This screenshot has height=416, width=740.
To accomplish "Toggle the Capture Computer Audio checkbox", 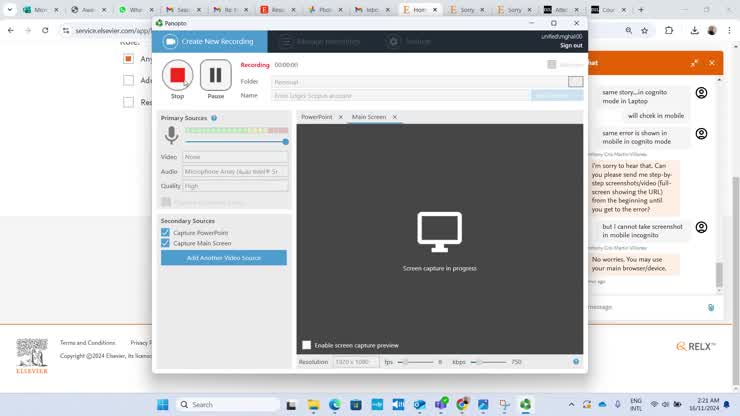I will tap(166, 203).
